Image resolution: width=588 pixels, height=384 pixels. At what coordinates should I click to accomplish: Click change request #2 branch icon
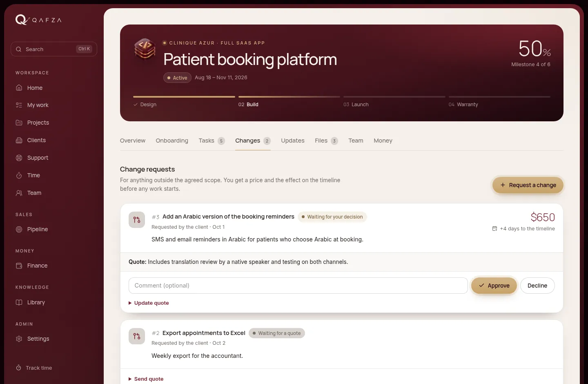(x=137, y=336)
